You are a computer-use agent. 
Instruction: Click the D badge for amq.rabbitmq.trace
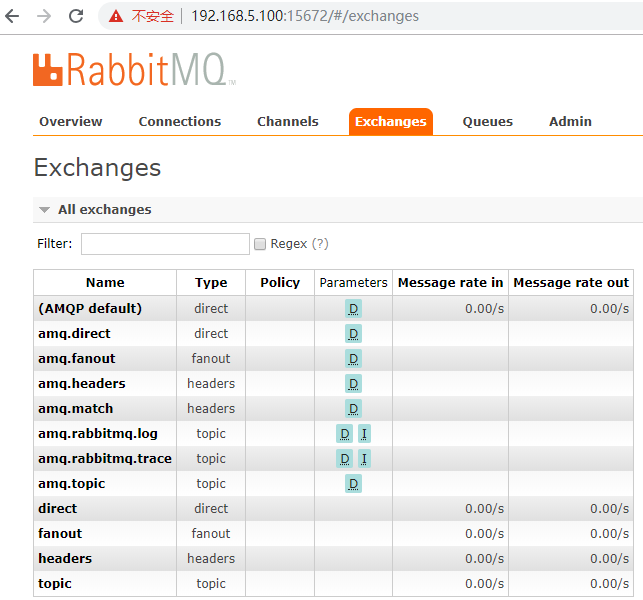click(x=344, y=459)
